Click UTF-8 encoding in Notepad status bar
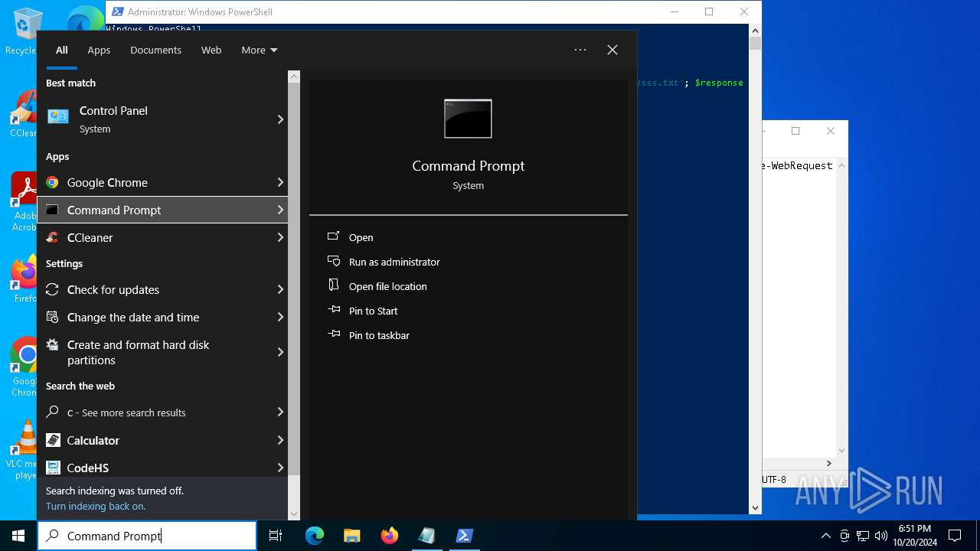980x551 pixels. [x=774, y=480]
